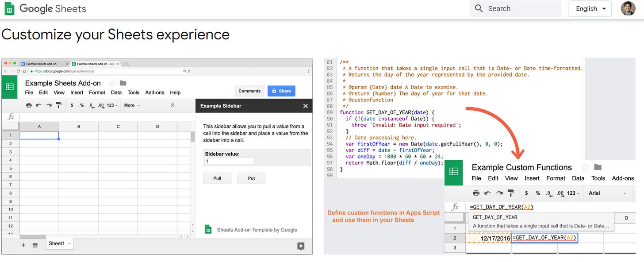Screen dimensions: 644x262
Task: Click the Pull button in the sidebar
Action: click(x=217, y=178)
